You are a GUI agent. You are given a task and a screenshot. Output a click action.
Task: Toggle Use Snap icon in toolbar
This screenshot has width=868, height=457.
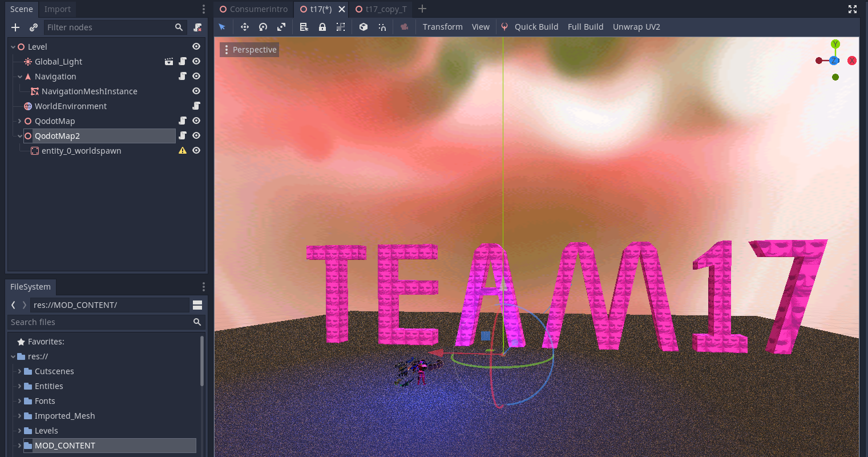coord(382,27)
